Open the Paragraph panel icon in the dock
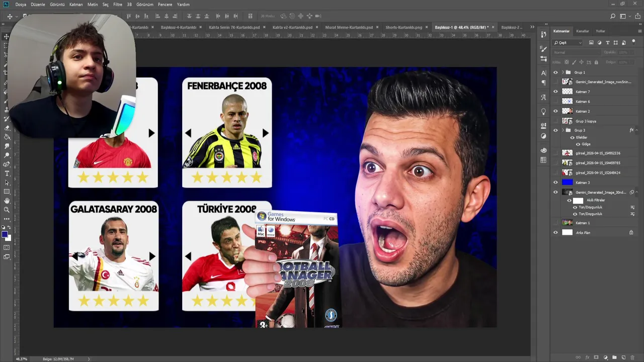The image size is (644, 362). coord(543,83)
